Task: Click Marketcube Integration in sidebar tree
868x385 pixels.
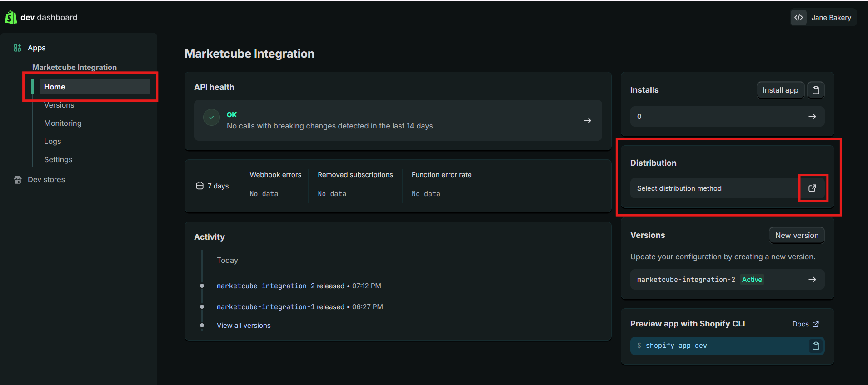Action: (x=75, y=67)
